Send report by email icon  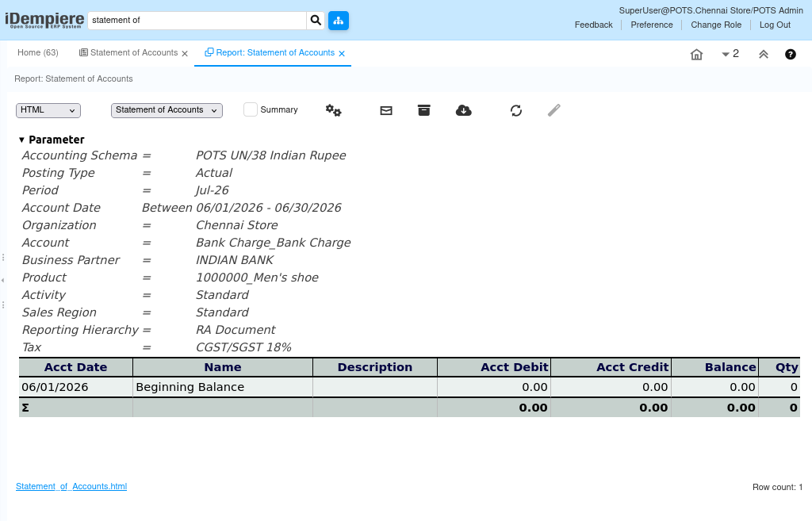point(386,110)
